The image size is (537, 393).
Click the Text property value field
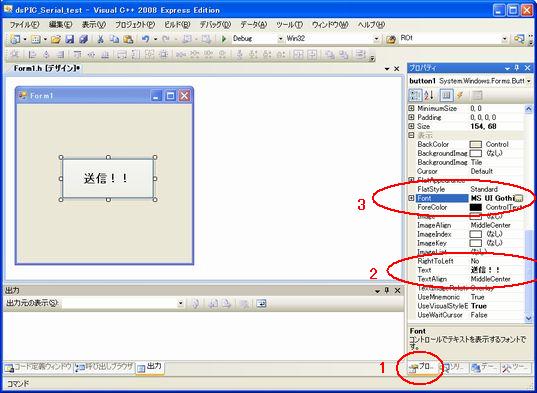click(496, 270)
